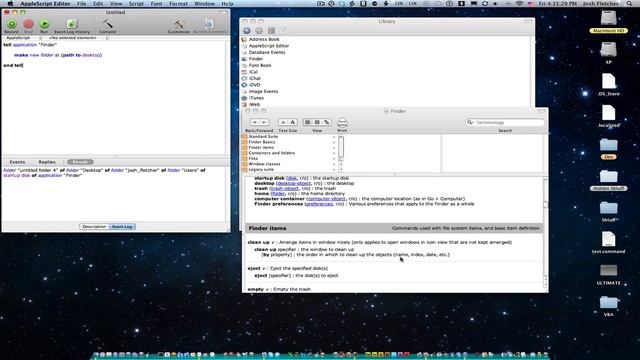Increase text size with large A
This screenshot has width=640, height=360.
click(293, 122)
